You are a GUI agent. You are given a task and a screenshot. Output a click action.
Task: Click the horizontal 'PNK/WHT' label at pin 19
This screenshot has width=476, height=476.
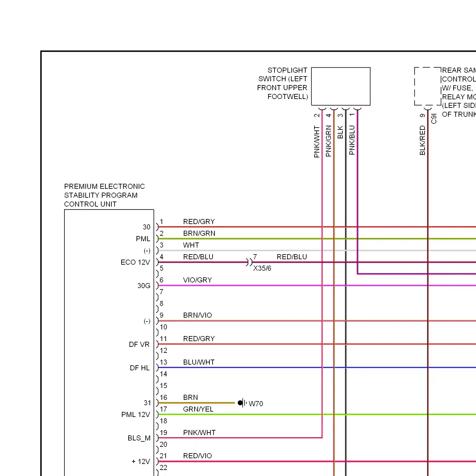click(199, 433)
